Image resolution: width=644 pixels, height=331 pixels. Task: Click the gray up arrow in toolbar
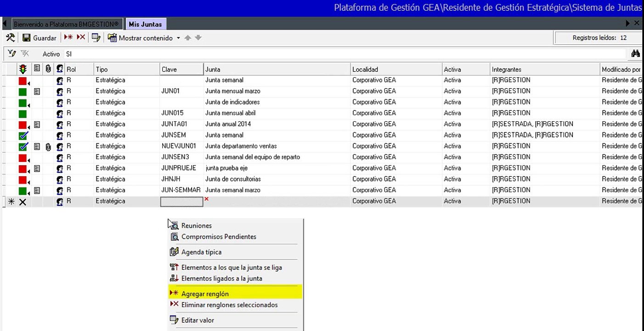pyautogui.click(x=187, y=38)
